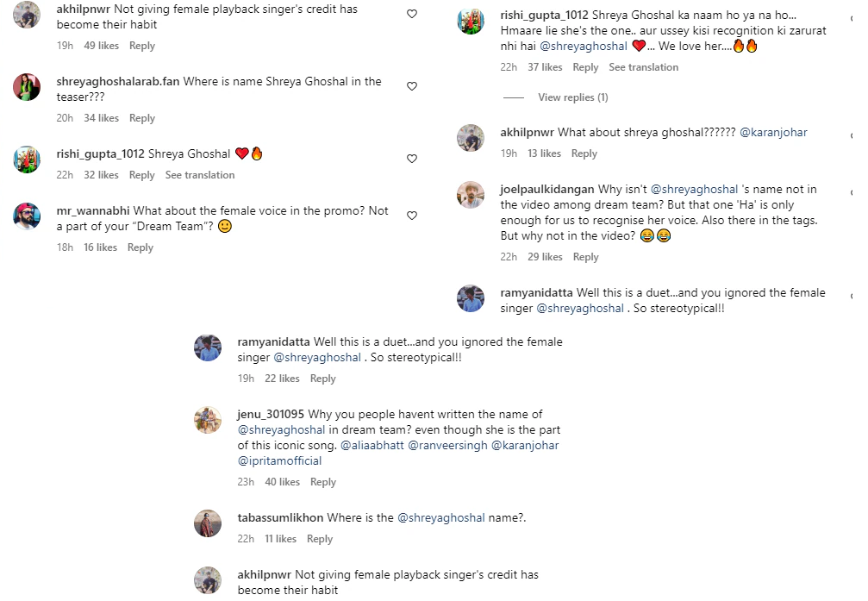The image size is (868, 601).
Task: Open tabassumlikhon's profile avatar
Action: [x=208, y=523]
